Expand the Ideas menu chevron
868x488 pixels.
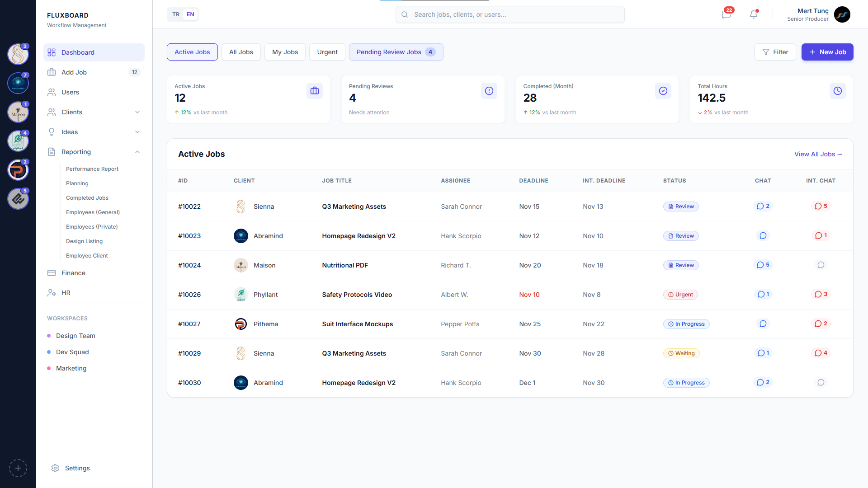coord(137,132)
